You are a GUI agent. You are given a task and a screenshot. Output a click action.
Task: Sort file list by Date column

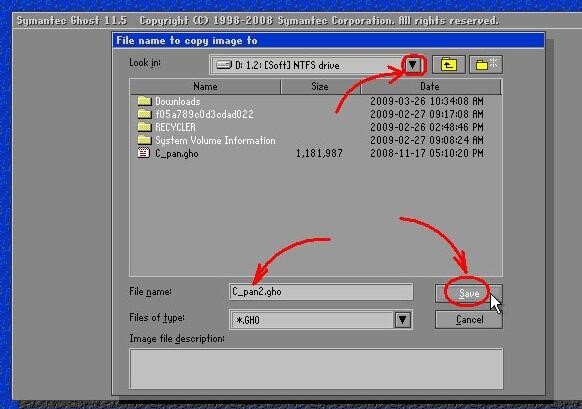(x=430, y=86)
